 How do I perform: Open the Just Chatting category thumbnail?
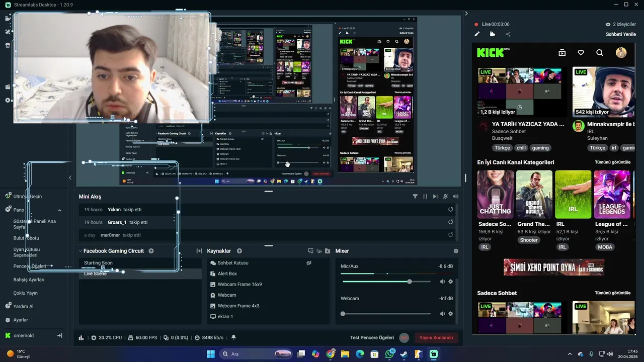point(496,194)
